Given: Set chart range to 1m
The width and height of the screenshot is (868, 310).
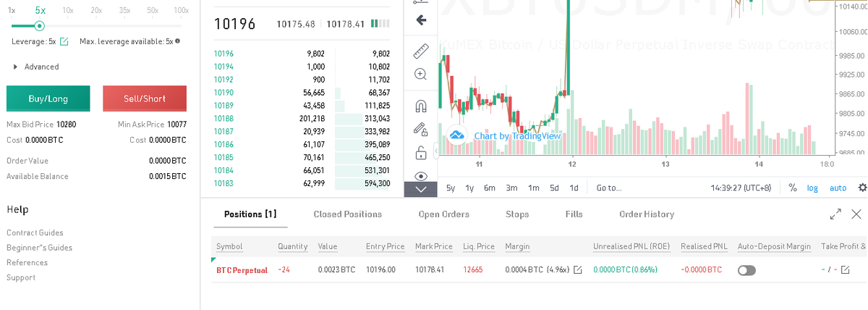Looking at the screenshot, I should (x=534, y=188).
